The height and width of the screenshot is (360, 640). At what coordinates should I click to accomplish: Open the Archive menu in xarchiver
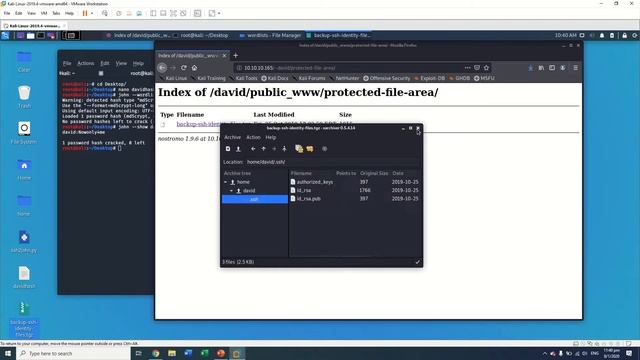pos(232,138)
